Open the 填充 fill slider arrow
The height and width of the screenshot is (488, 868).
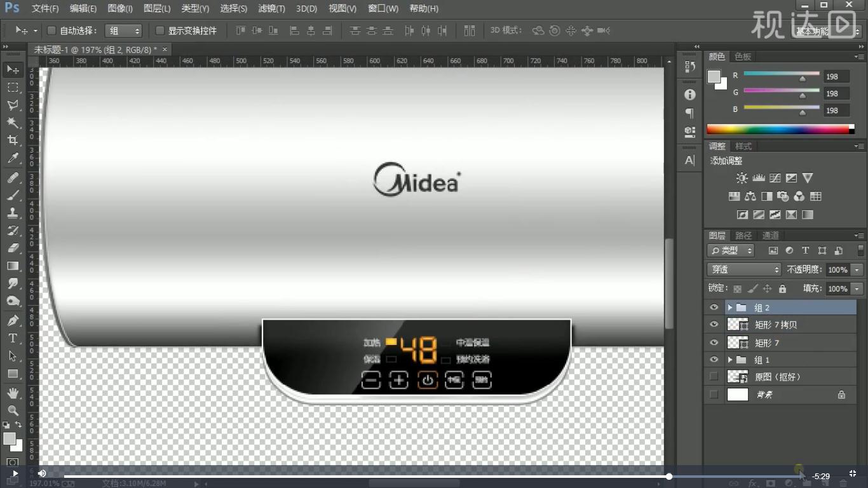[x=857, y=288]
